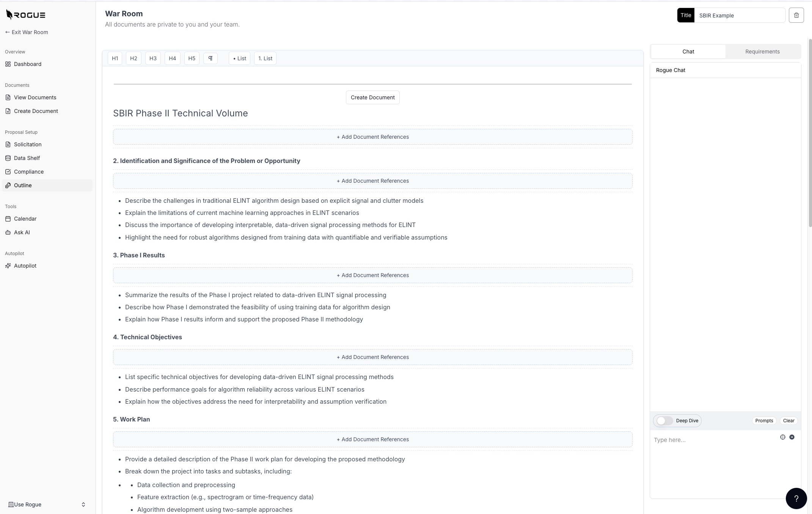Click Exit War Room link

(27, 32)
